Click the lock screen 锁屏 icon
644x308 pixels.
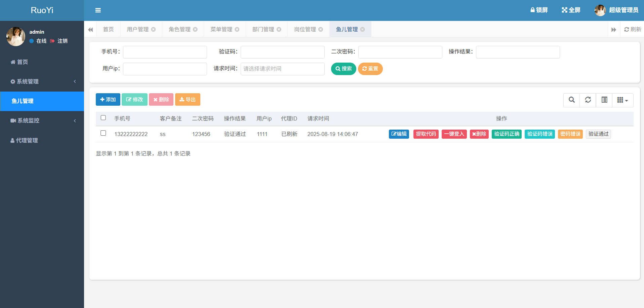click(x=539, y=10)
